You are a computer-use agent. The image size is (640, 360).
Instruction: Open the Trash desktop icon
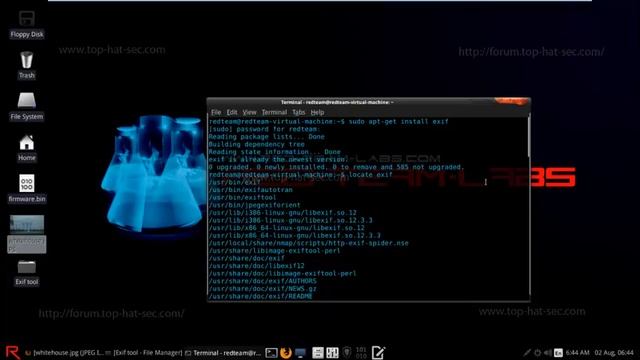coord(27,65)
